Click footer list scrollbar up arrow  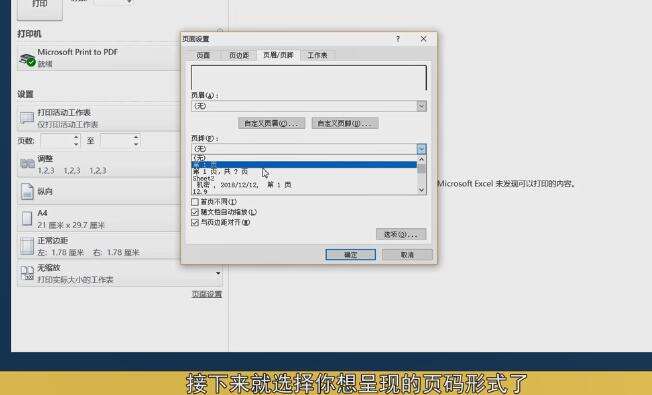tap(421, 159)
